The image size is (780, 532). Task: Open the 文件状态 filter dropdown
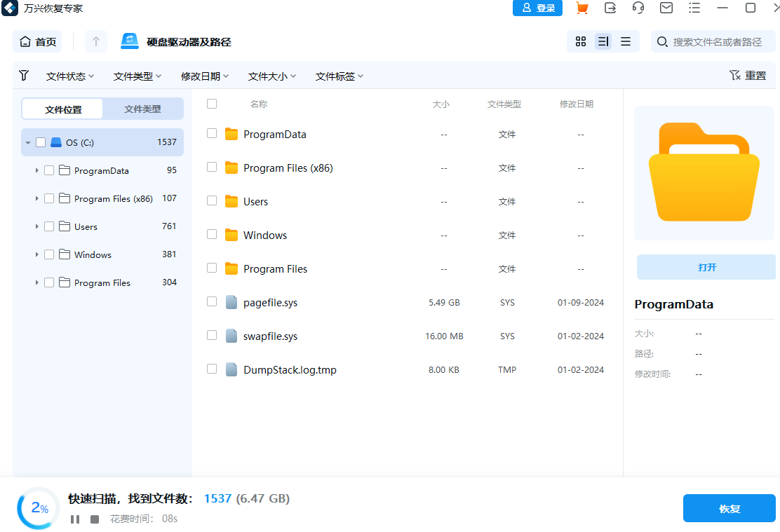tap(69, 75)
